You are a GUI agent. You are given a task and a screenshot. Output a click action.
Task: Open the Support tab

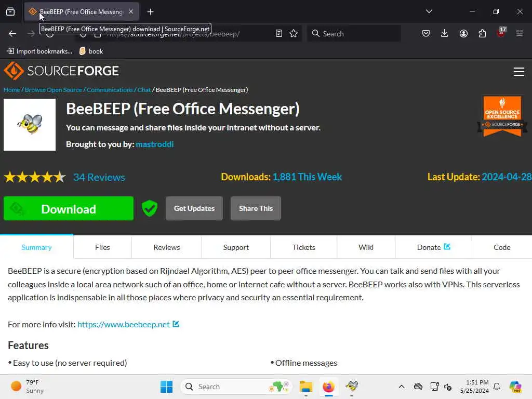(x=236, y=247)
